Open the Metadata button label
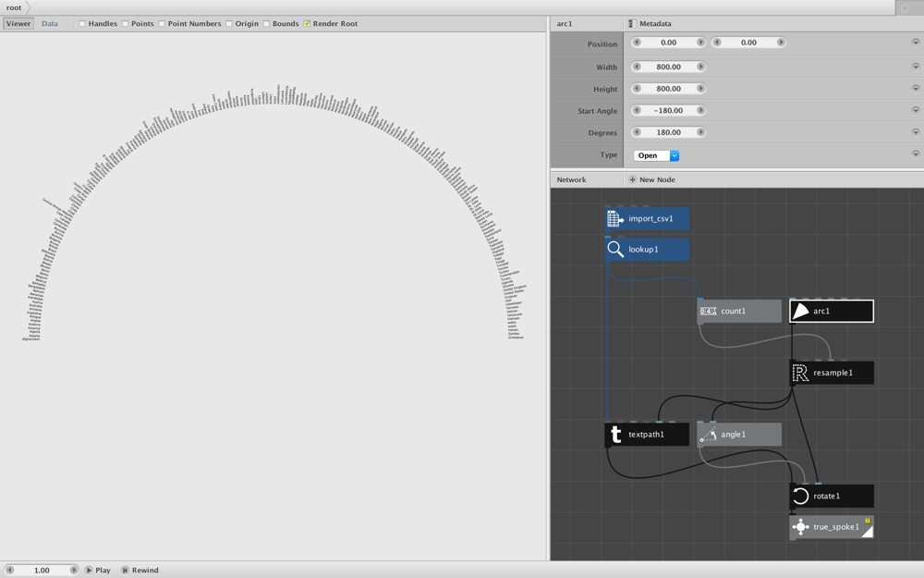This screenshot has width=924, height=578. tap(655, 24)
